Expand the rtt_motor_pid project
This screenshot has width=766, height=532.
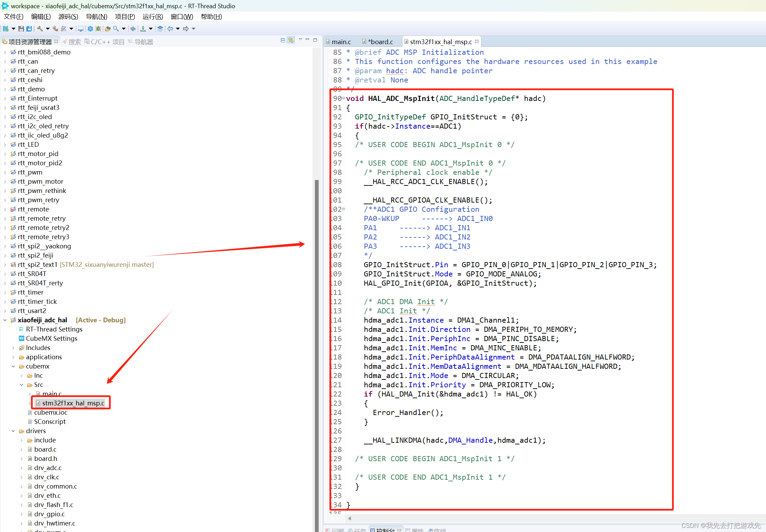click(5, 154)
